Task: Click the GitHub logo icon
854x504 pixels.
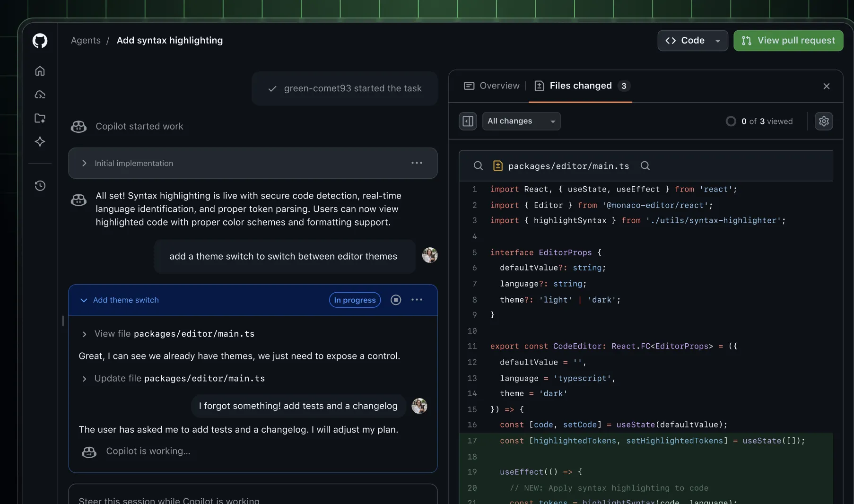Action: click(x=40, y=41)
